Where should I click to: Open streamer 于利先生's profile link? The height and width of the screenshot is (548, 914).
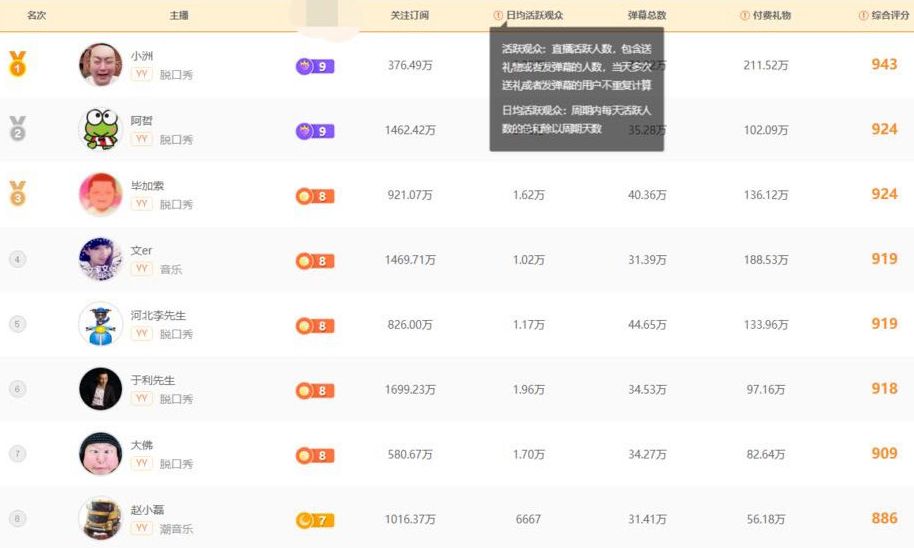pyautogui.click(x=153, y=380)
